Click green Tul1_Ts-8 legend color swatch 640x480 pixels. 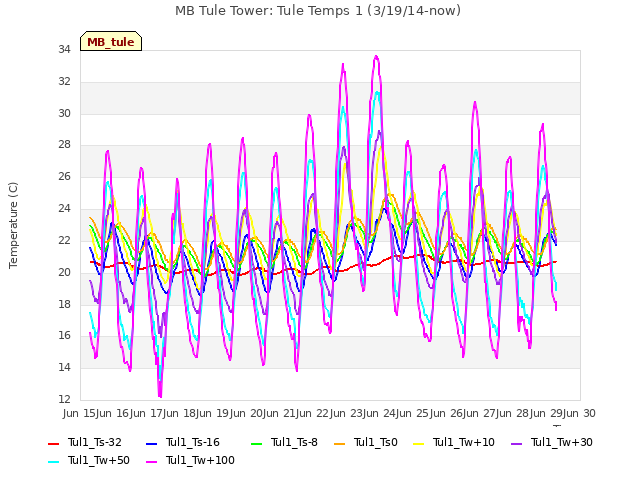256,444
